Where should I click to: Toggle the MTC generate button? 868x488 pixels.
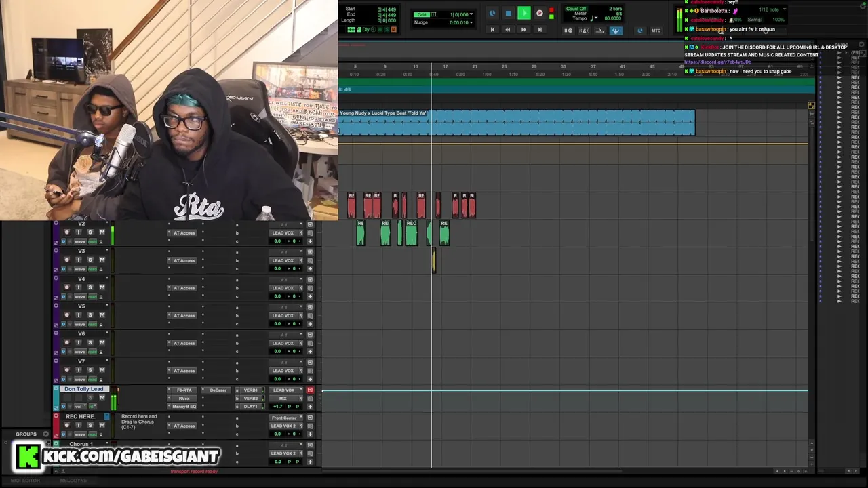click(656, 30)
